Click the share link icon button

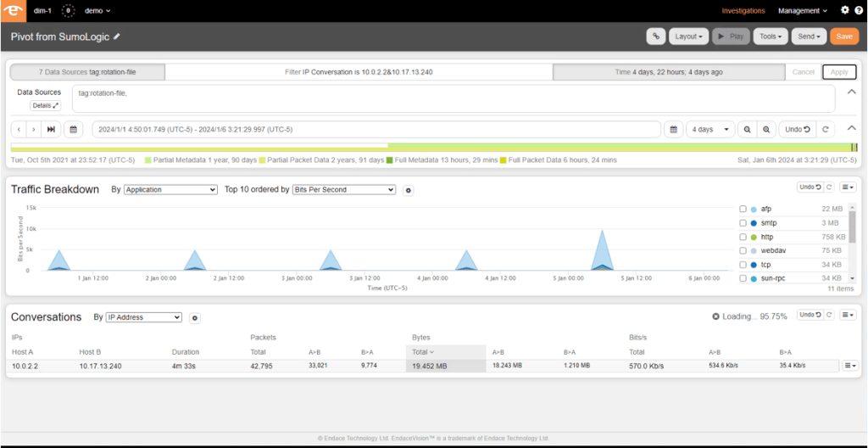coord(656,36)
